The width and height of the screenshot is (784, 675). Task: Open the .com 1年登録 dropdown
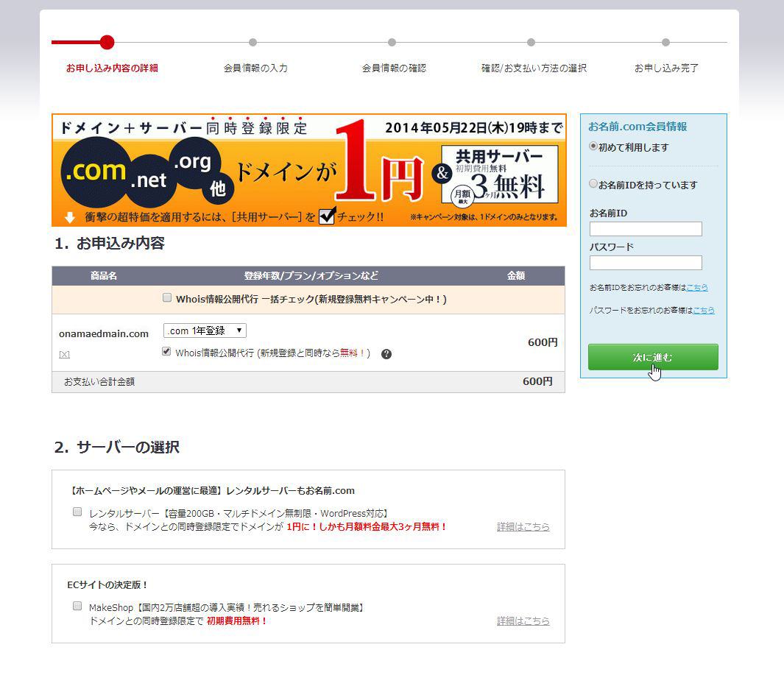tap(205, 331)
